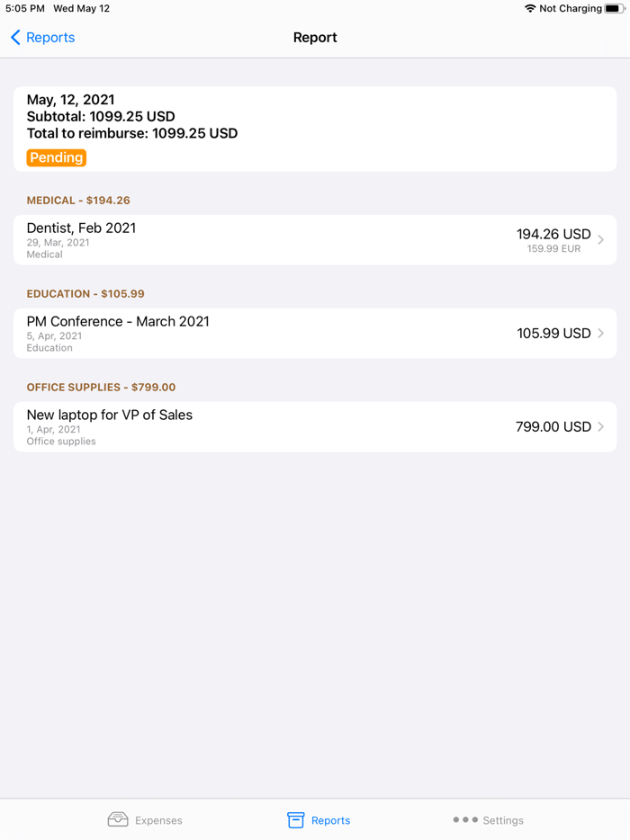630x840 pixels.
Task: Tap the chevron on the New laptop expense
Action: [x=600, y=426]
